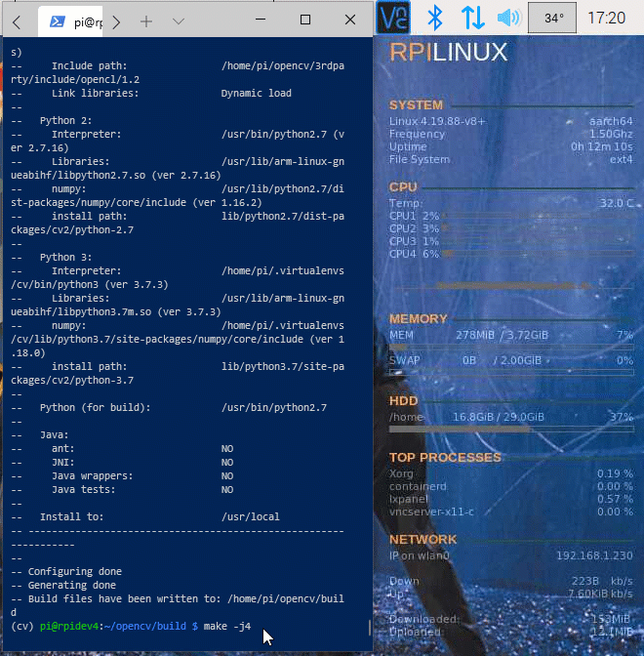Screen dimensions: 644x656
Task: Click the '~/opencv/build' path in the prompt
Action: pos(145,627)
